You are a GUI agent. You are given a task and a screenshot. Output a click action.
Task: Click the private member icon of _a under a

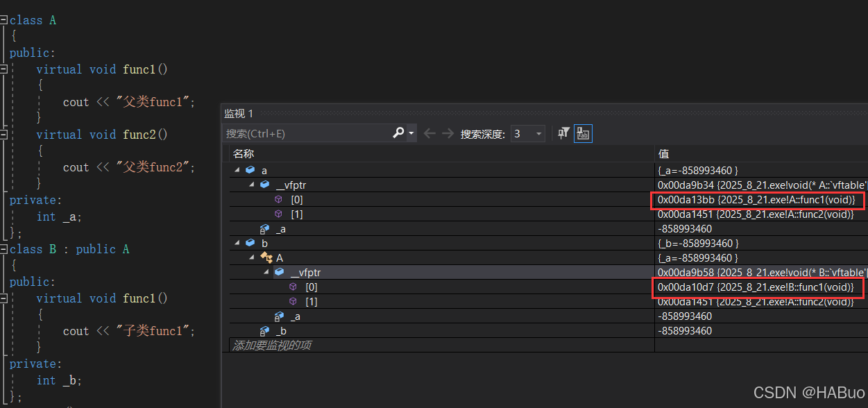(264, 229)
